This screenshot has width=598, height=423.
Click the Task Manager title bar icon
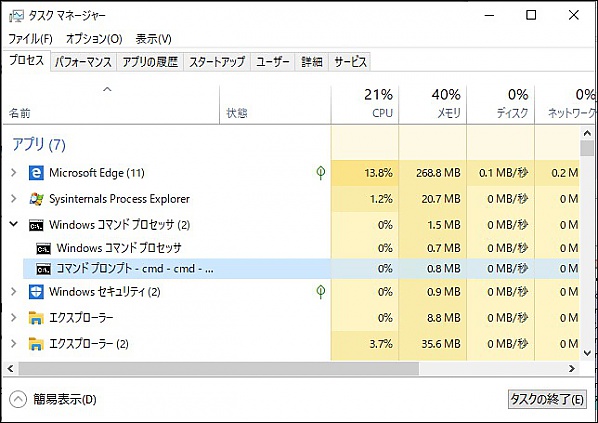point(16,16)
